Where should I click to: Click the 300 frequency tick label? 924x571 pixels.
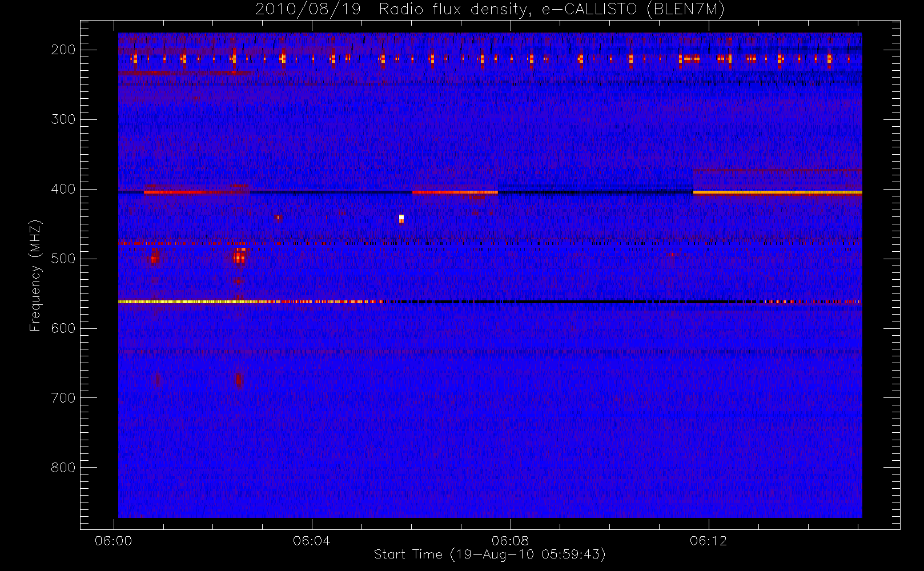coord(63,119)
